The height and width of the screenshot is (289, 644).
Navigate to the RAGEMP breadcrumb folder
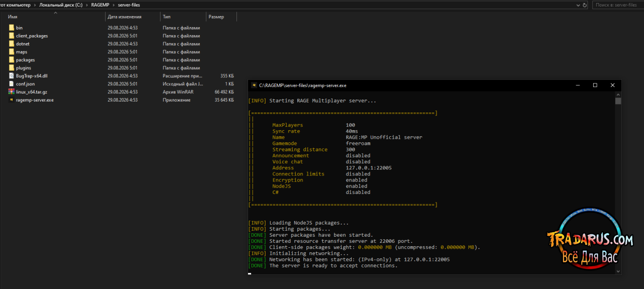pos(101,5)
